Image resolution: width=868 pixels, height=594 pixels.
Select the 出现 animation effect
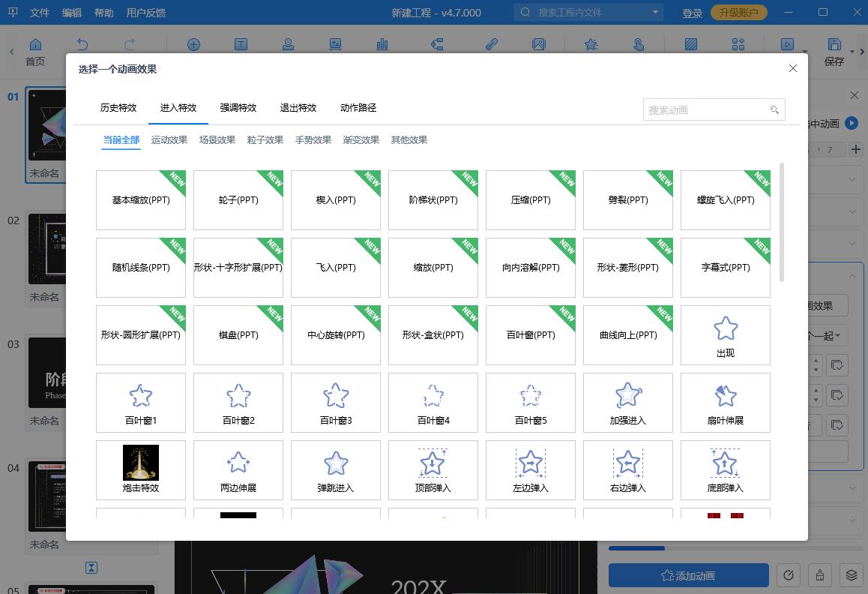[725, 334]
